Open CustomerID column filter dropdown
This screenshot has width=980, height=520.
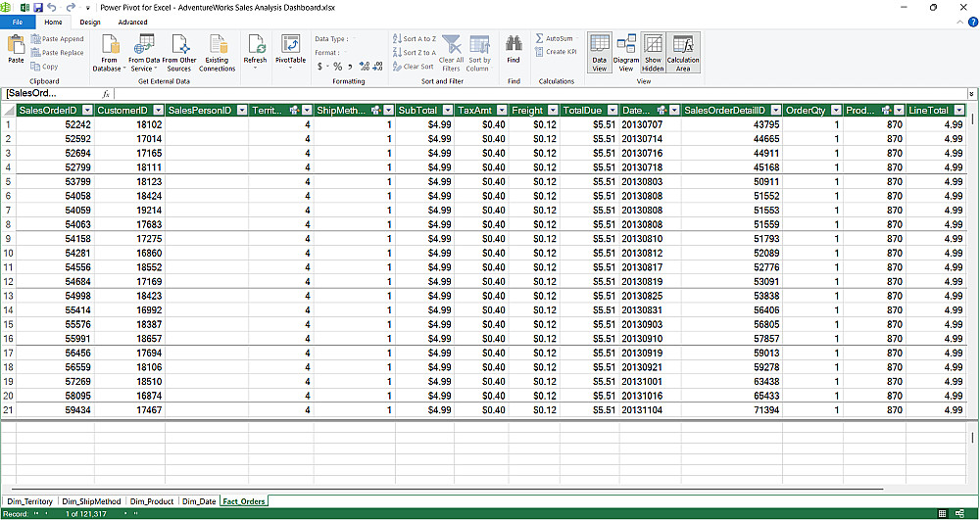point(158,111)
